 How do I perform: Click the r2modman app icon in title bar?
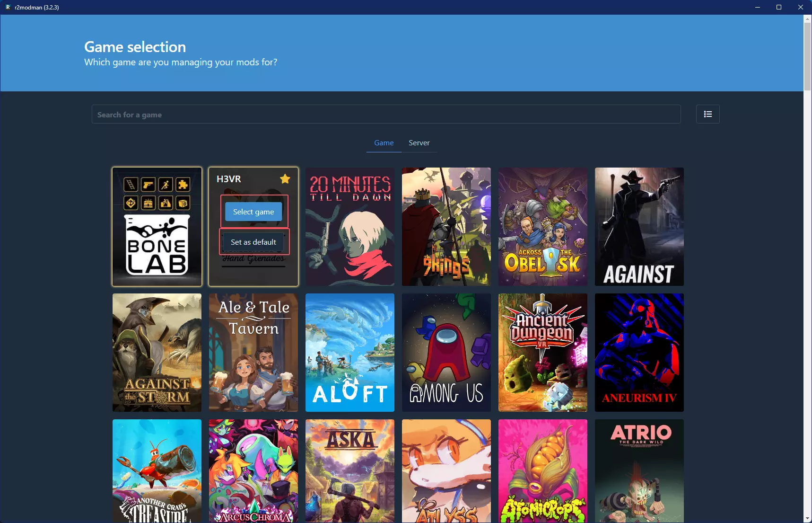click(x=8, y=7)
